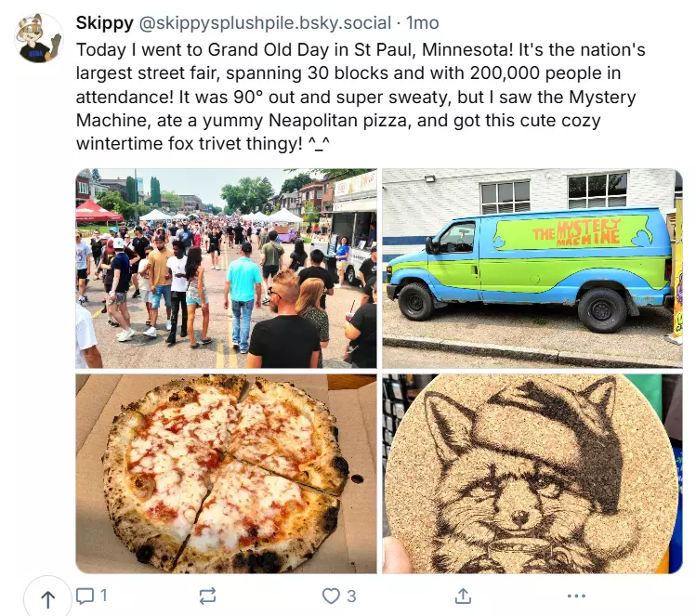This screenshot has height=616, width=696.
Task: Open the street fair crowd photo
Action: pos(226,269)
